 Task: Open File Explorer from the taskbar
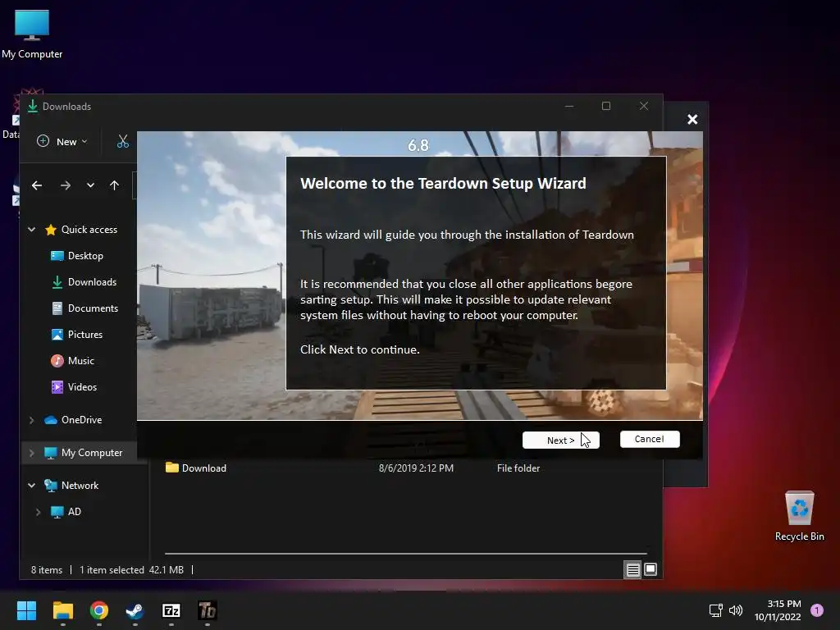coord(62,610)
